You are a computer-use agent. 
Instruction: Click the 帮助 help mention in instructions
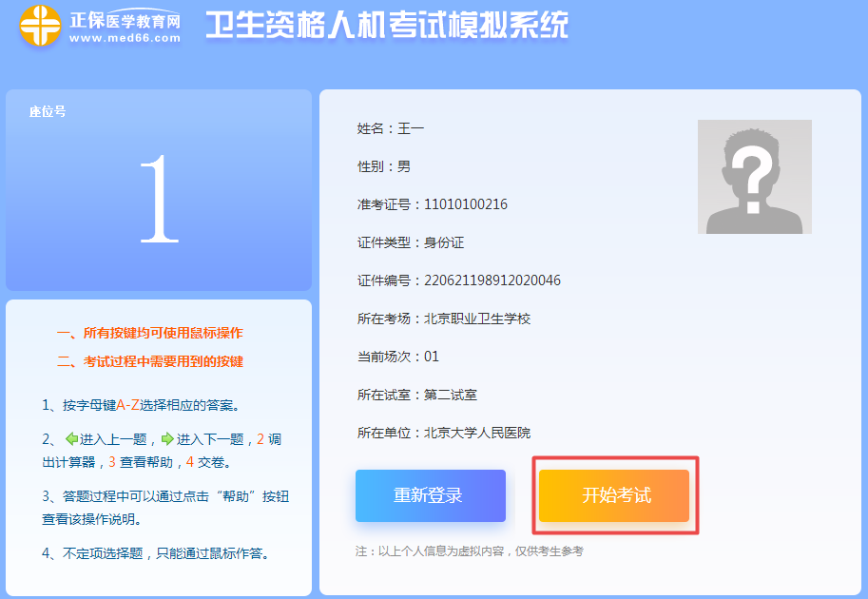236,497
